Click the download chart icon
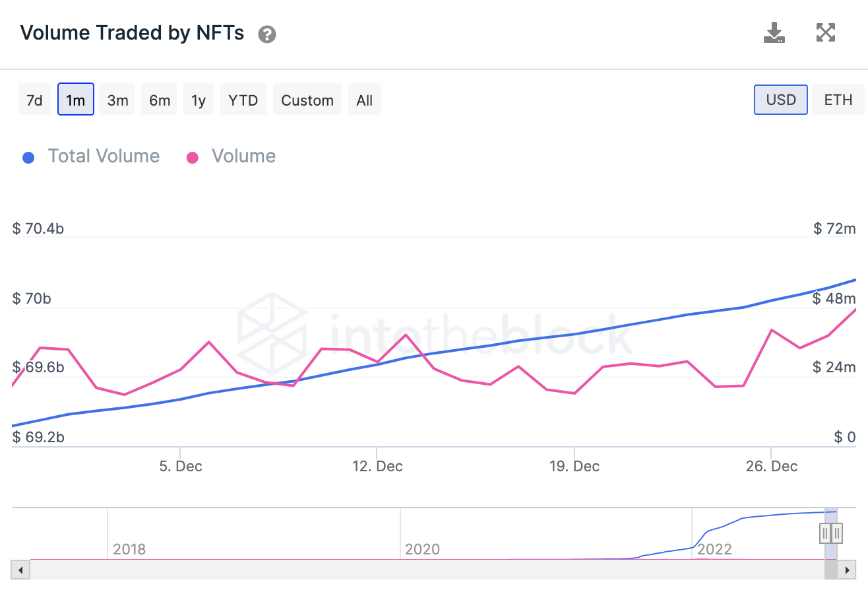 click(774, 32)
